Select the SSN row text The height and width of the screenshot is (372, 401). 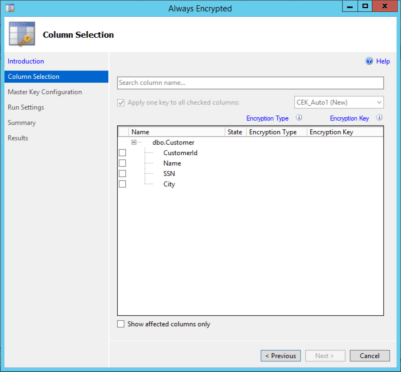169,173
